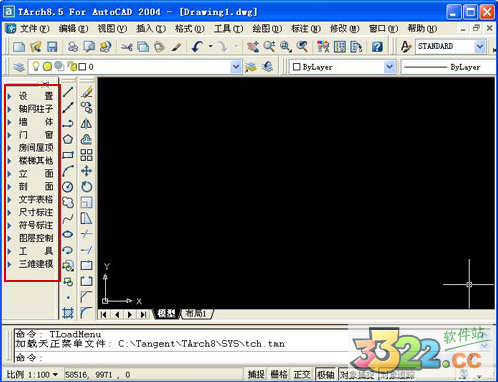Select the Revision Cloud tool
The width and height of the screenshot is (498, 382).
click(x=68, y=202)
